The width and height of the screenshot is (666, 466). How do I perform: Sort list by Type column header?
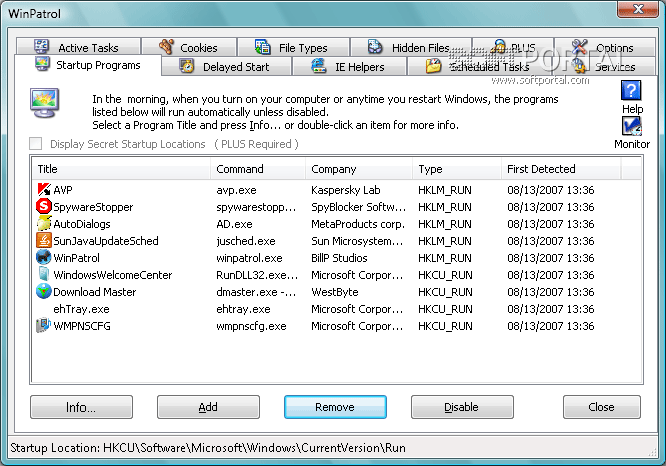coord(457,169)
